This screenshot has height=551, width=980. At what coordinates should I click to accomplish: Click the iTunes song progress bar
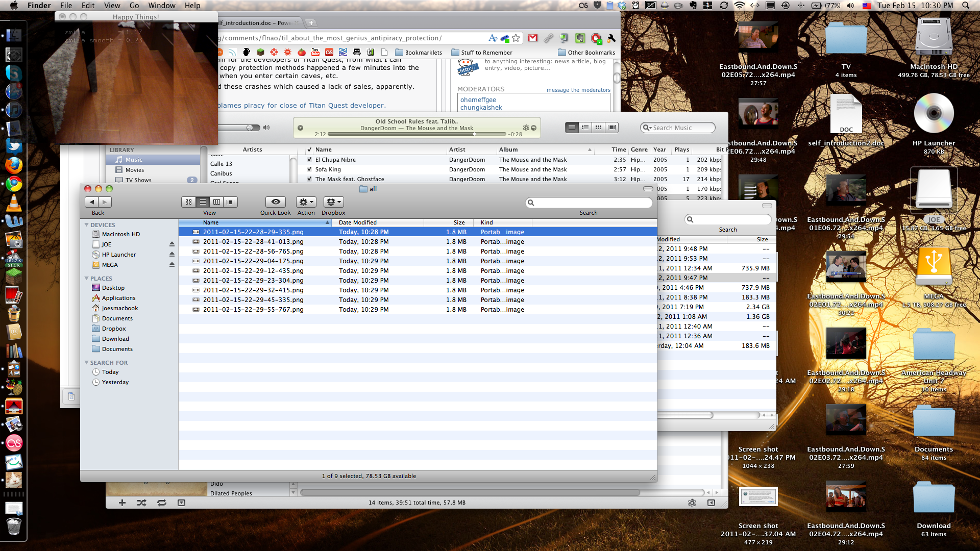pos(416,134)
